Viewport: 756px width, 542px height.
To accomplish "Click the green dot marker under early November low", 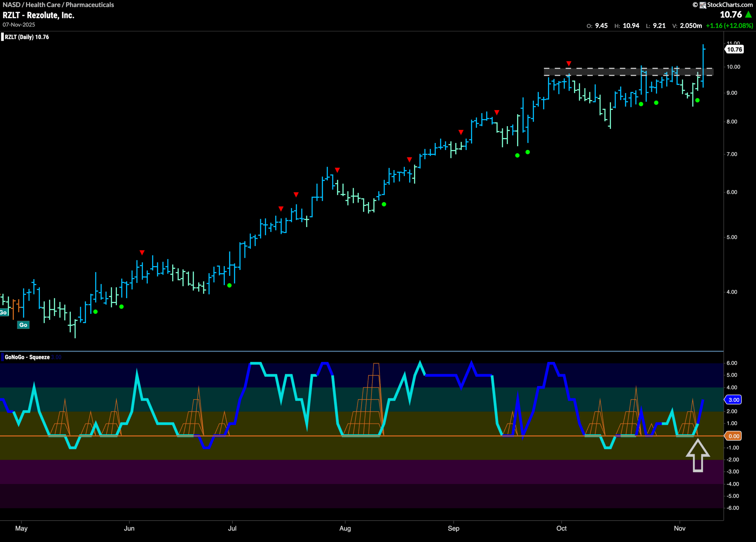I will 697,100.
